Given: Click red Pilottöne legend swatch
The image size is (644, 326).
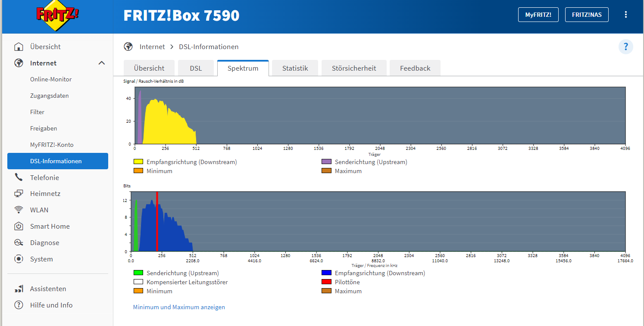Looking at the screenshot, I should 326,282.
